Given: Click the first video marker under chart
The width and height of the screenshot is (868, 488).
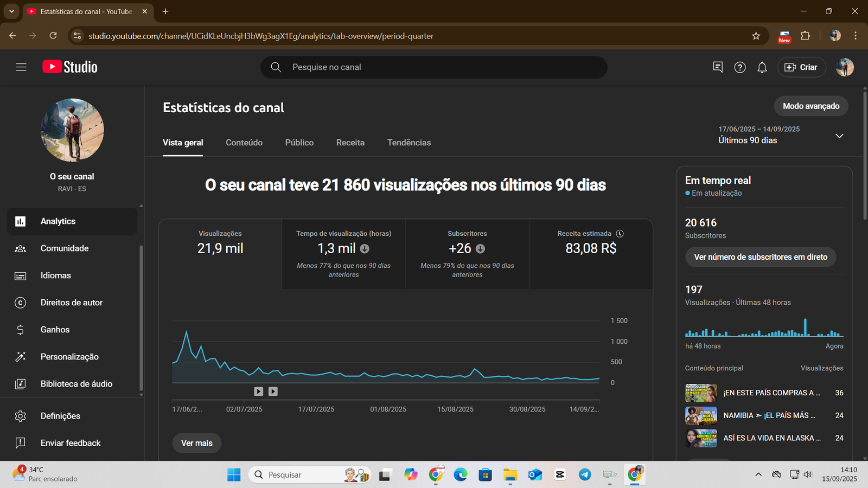Looking at the screenshot, I should (x=259, y=391).
